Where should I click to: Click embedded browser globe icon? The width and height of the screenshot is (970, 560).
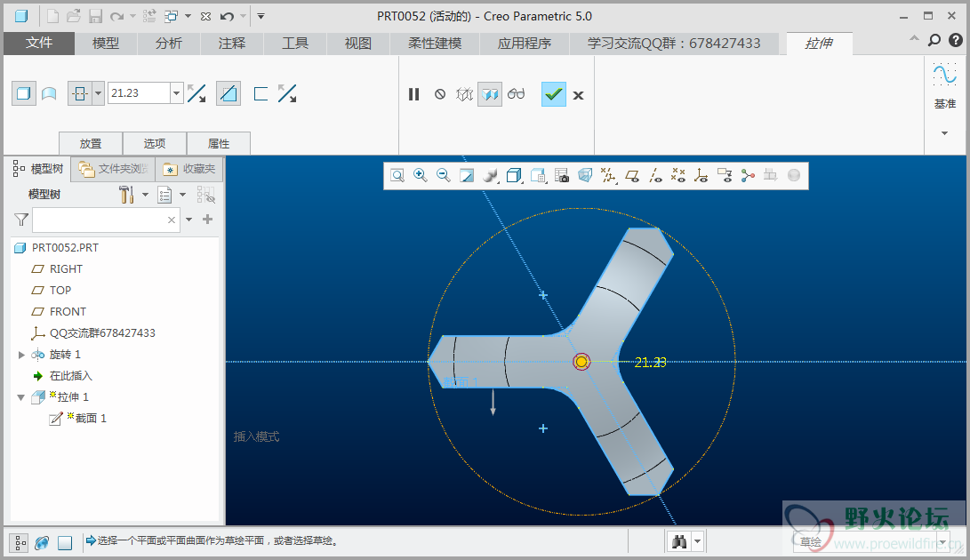coord(42,543)
